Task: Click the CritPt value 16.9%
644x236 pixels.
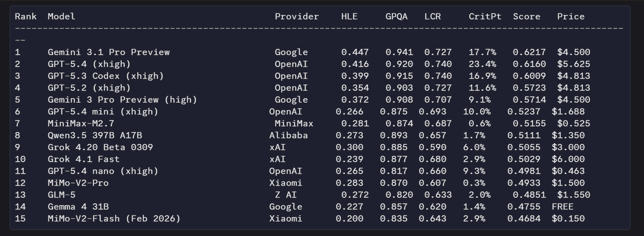Action: pos(482,76)
